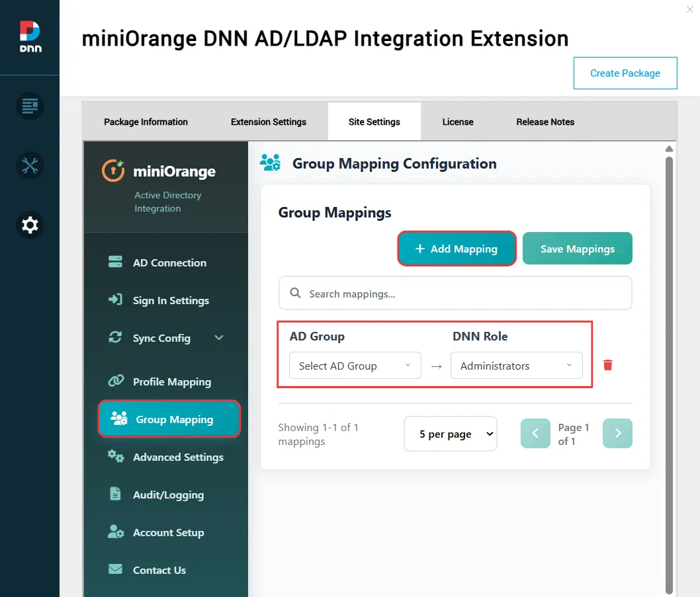This screenshot has height=597, width=700.
Task: Click the Advanced Settings gears icon
Action: tap(116, 456)
